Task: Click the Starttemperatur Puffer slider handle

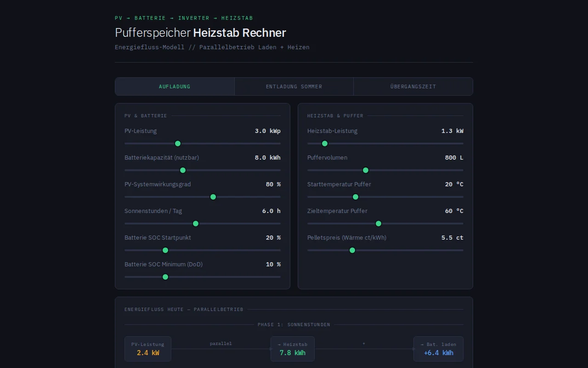Action: click(x=356, y=197)
